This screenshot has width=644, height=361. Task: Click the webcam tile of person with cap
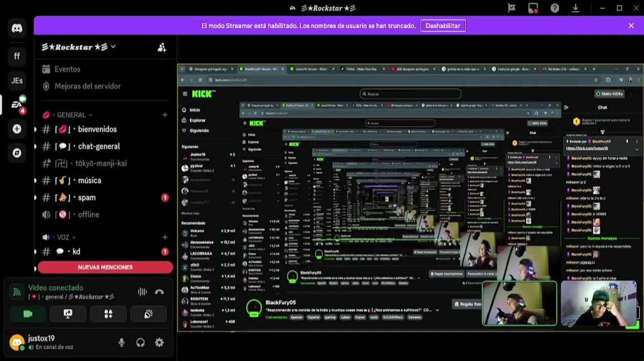click(x=598, y=303)
